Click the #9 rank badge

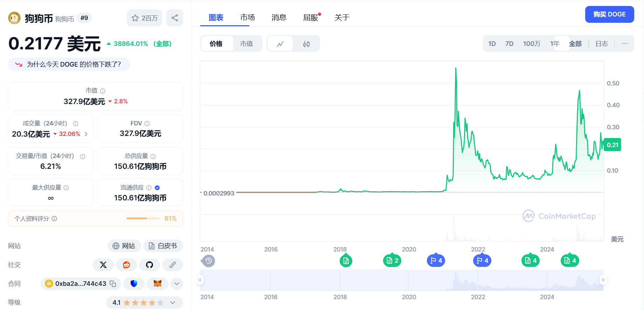pos(84,18)
